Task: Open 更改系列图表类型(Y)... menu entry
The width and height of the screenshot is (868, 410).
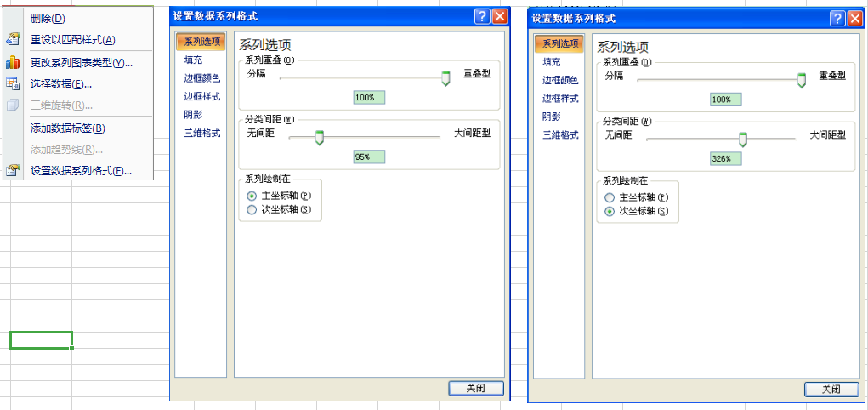Action: click(x=82, y=63)
